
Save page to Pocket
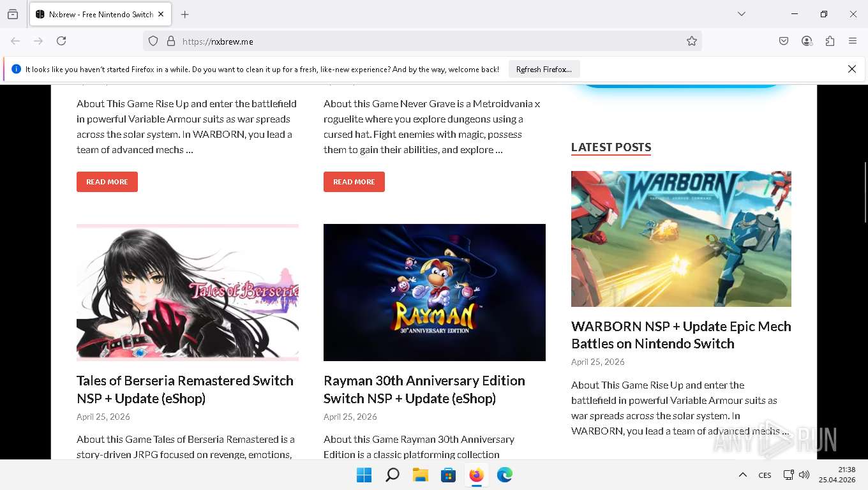click(x=784, y=41)
